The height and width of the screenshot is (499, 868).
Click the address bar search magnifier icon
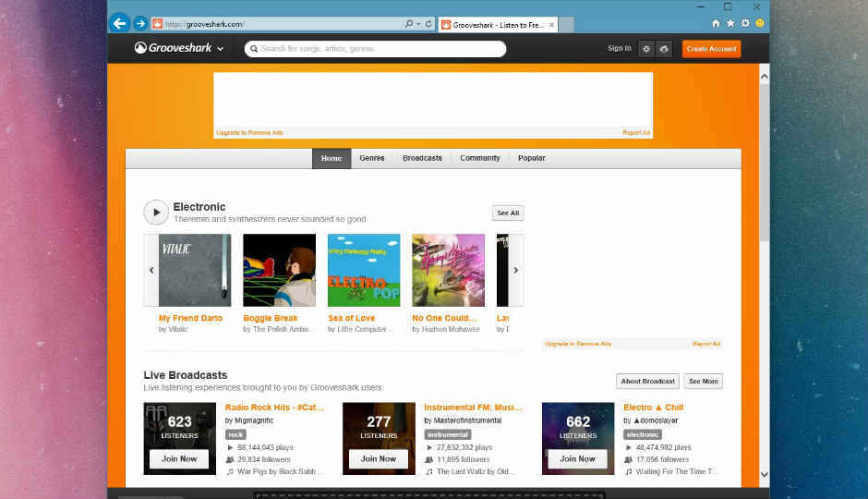click(x=408, y=24)
